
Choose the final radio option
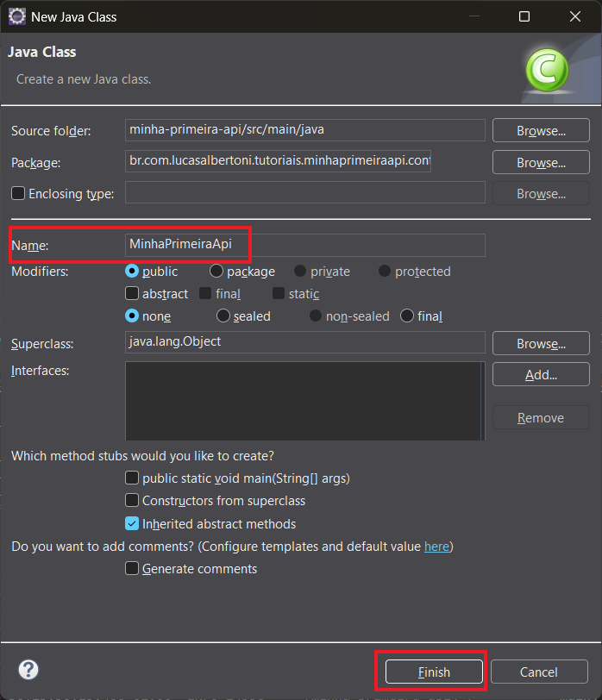(407, 316)
